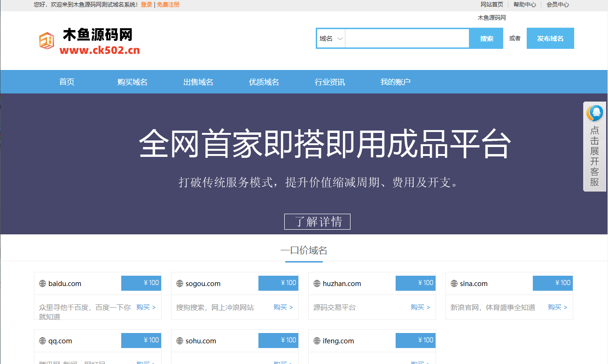Click the 一口价域名 section heading
This screenshot has width=608, height=364.
[304, 250]
